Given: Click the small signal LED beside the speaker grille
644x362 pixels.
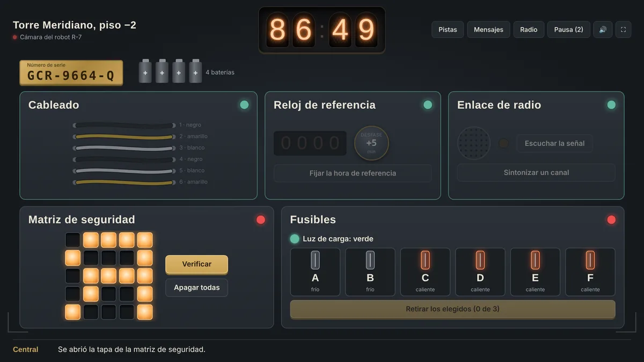Looking at the screenshot, I should [503, 143].
